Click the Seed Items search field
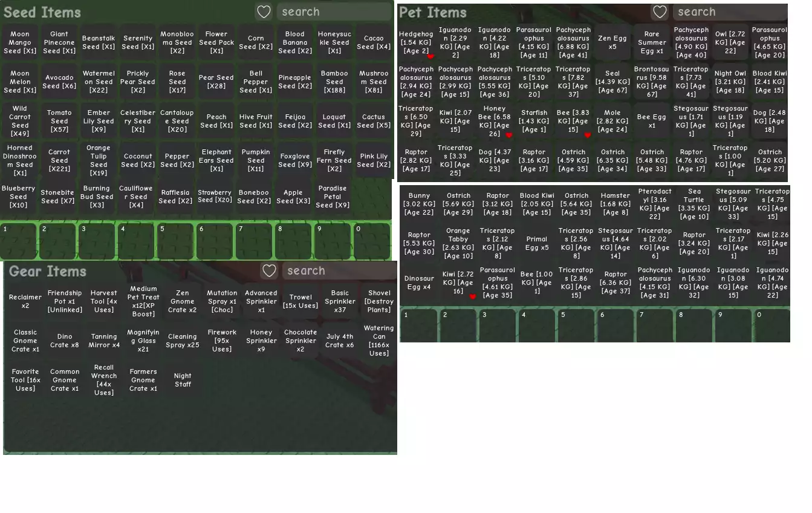812x513 pixels. tap(334, 12)
